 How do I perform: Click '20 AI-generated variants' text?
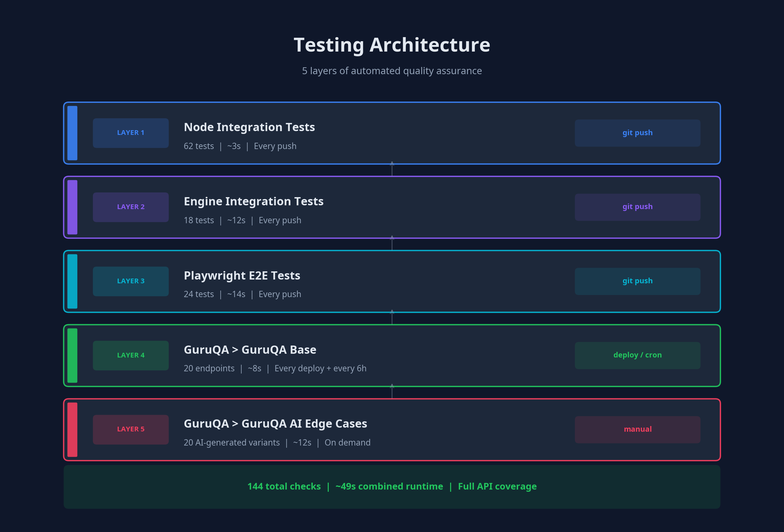tap(232, 443)
